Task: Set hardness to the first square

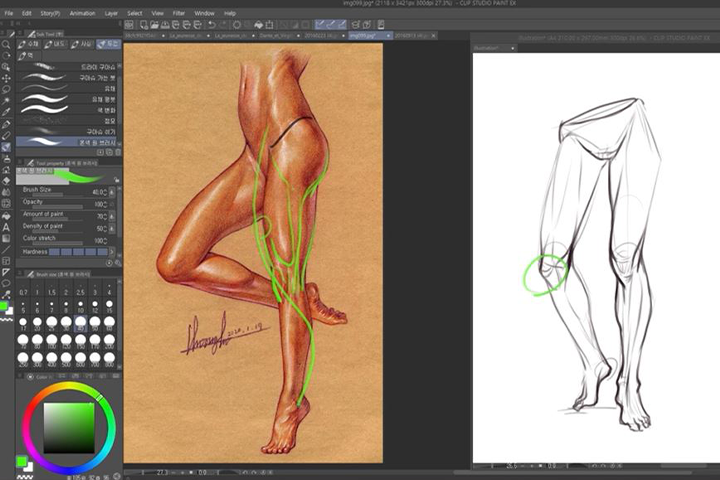Action: click(54, 252)
